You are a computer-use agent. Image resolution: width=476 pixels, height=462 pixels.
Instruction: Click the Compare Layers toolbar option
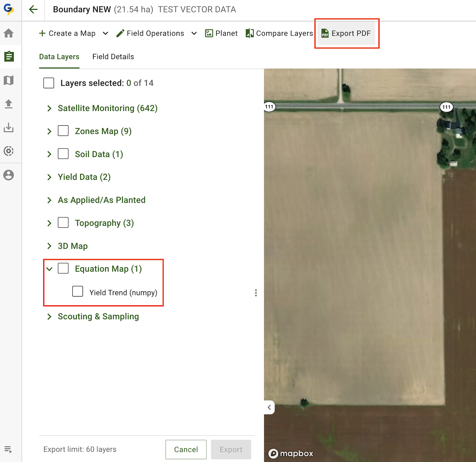[279, 33]
